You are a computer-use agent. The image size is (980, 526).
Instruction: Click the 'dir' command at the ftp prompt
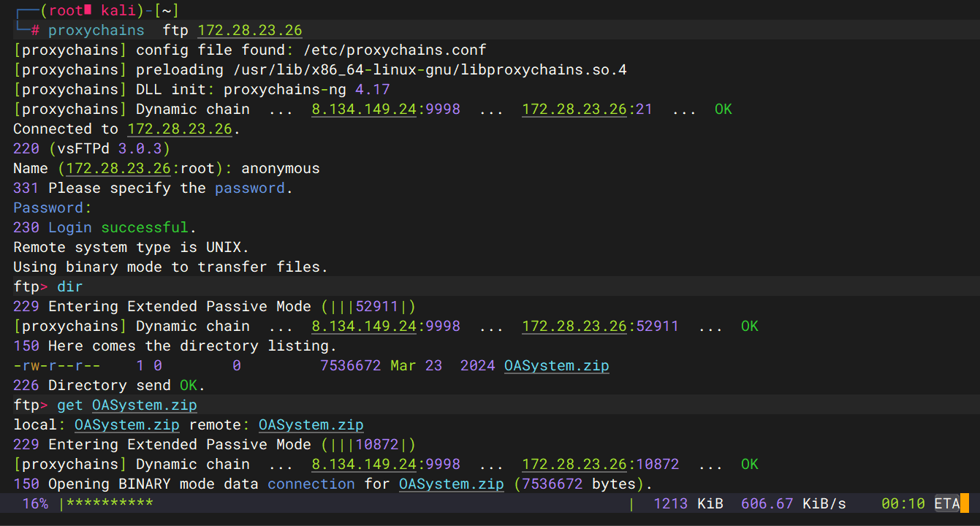(x=70, y=287)
